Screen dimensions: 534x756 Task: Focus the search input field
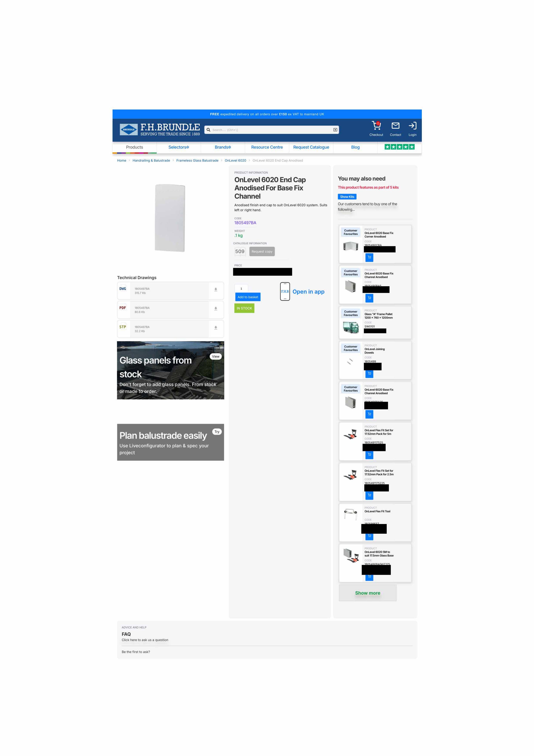[x=272, y=130]
